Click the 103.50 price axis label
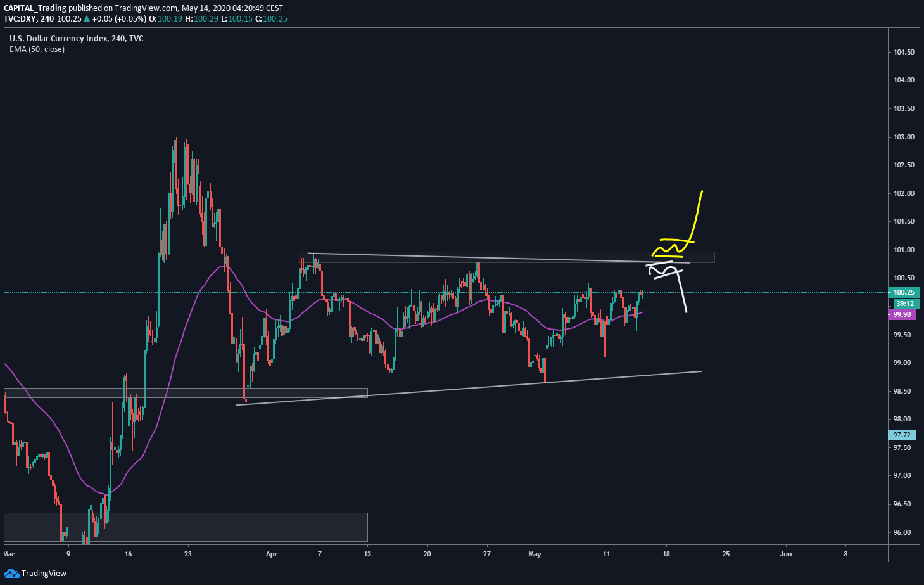 (x=904, y=108)
